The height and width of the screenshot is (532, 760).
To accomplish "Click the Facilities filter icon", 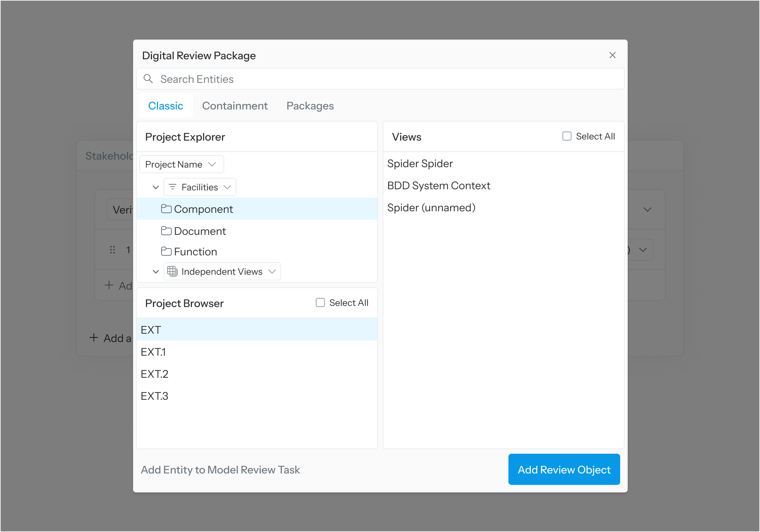I will pyautogui.click(x=173, y=187).
